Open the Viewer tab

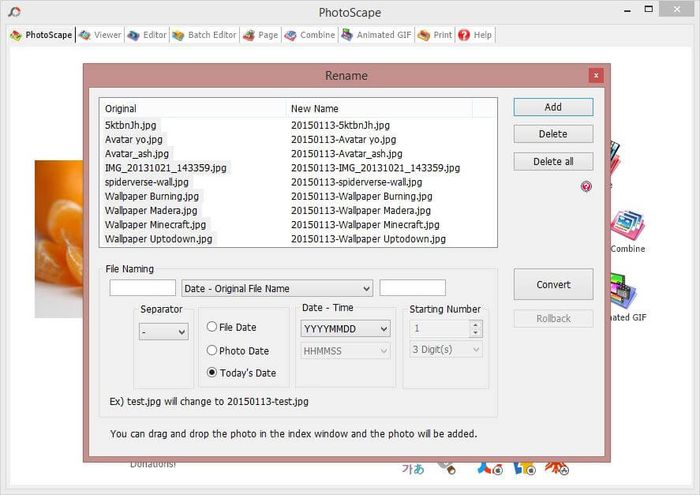tap(100, 35)
